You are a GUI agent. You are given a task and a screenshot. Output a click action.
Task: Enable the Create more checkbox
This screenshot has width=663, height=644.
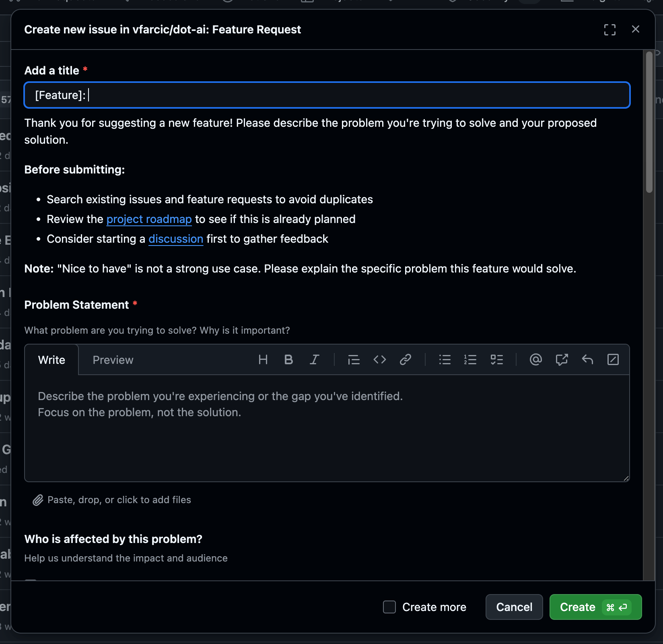[x=389, y=607]
